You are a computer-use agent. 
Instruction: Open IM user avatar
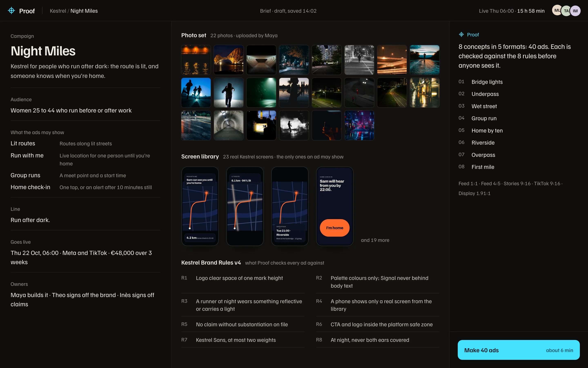point(575,11)
